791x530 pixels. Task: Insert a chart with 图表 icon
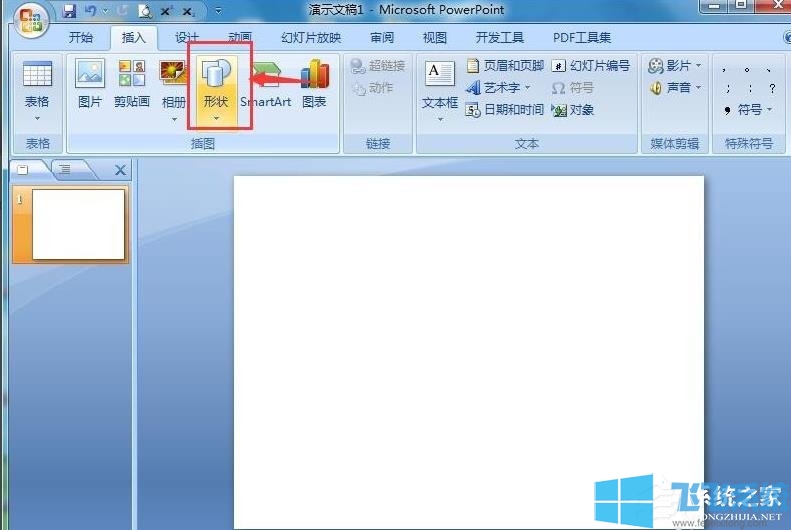pyautogui.click(x=314, y=84)
